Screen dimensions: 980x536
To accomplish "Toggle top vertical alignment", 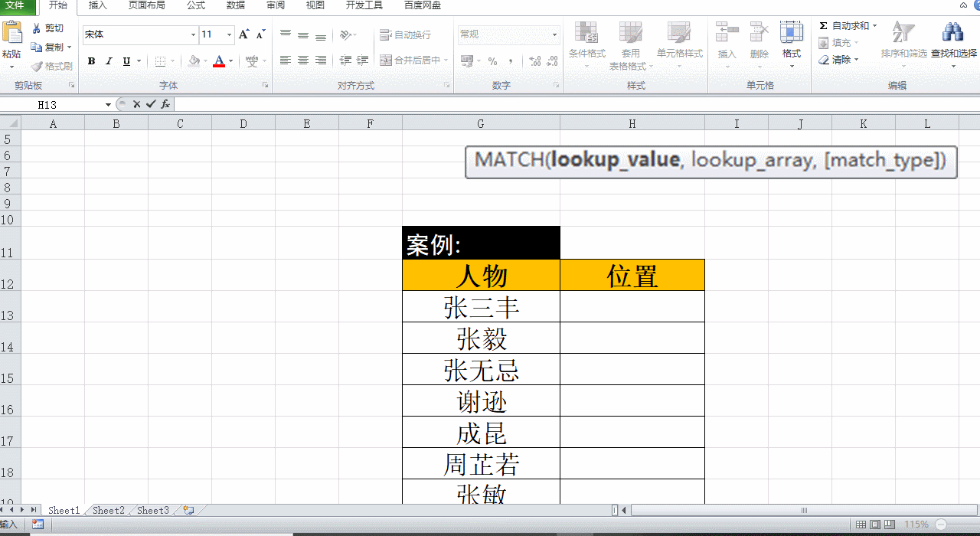I will 286,34.
